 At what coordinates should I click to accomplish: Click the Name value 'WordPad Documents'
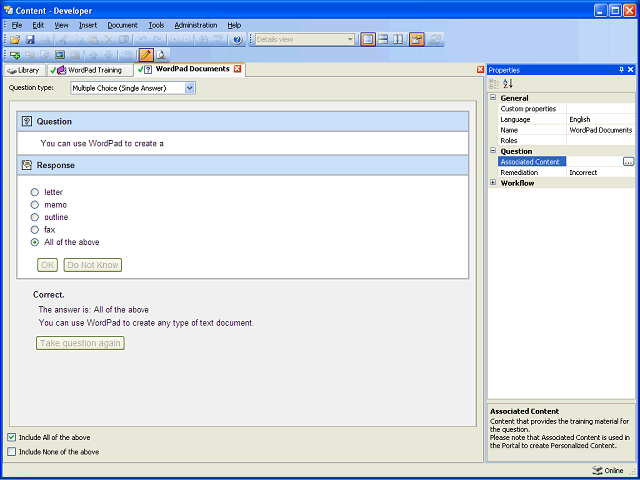(600, 130)
